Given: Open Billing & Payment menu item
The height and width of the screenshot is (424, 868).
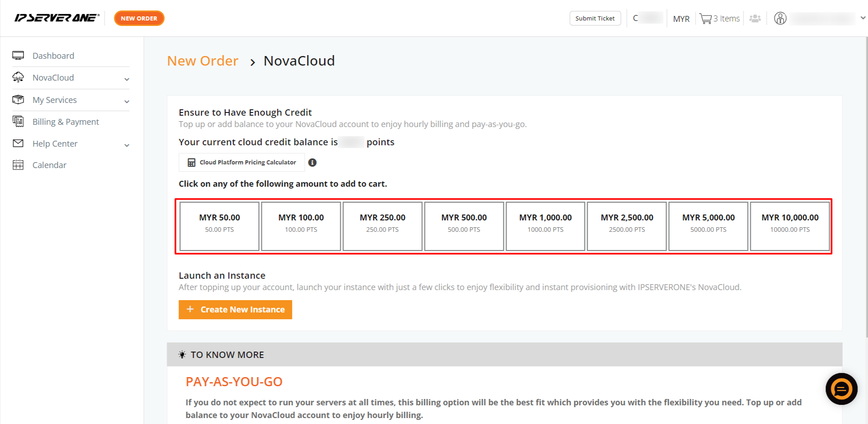Looking at the screenshot, I should coord(66,122).
